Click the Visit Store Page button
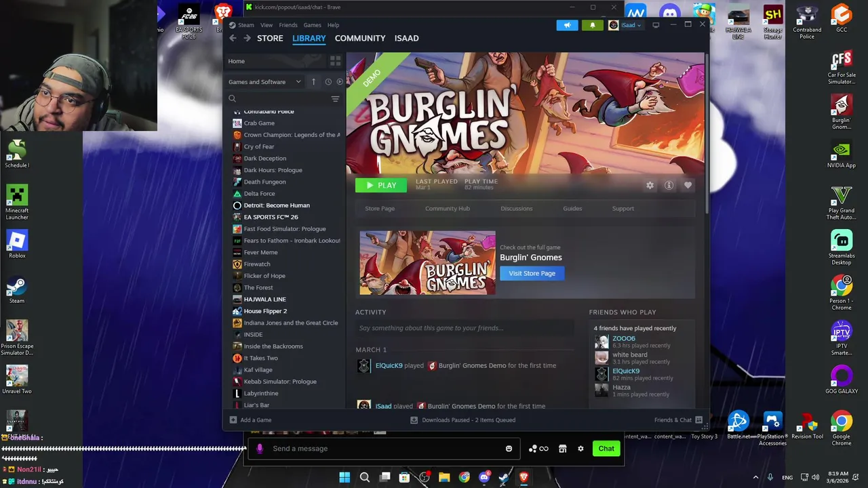Image resolution: width=868 pixels, height=488 pixels. click(532, 273)
